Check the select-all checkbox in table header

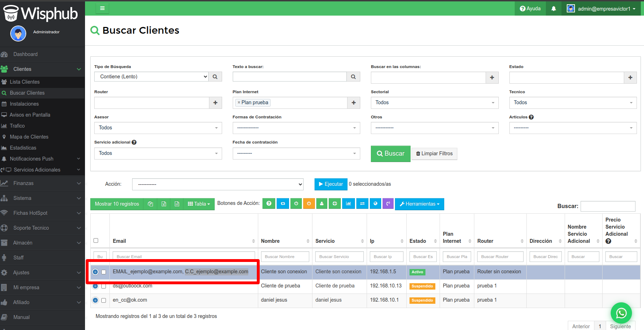tap(96, 241)
